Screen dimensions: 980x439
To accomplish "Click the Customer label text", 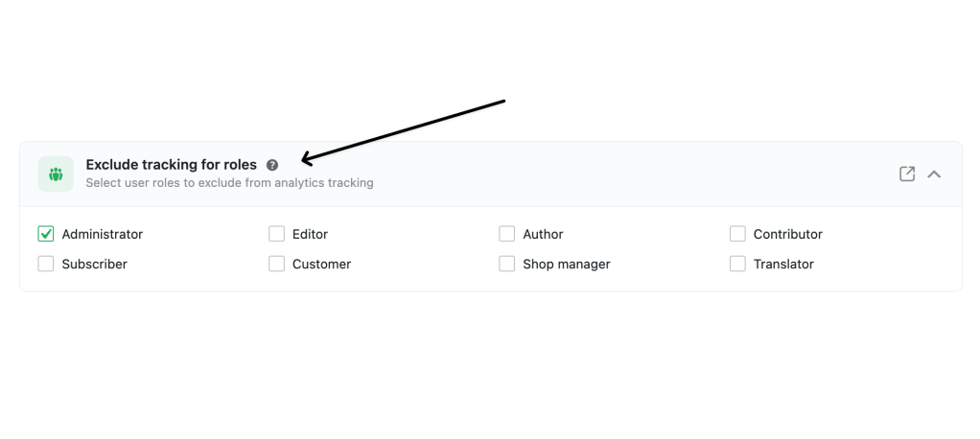I will [x=321, y=265].
